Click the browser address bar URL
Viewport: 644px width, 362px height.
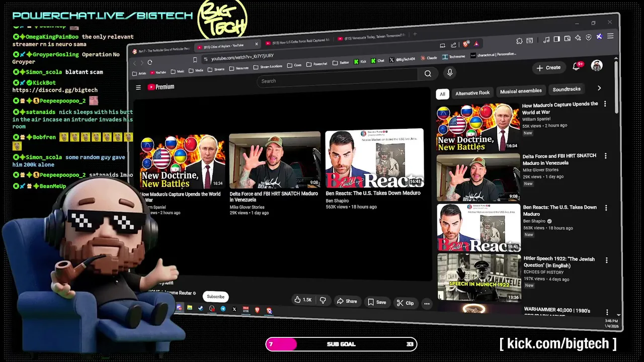[243, 58]
